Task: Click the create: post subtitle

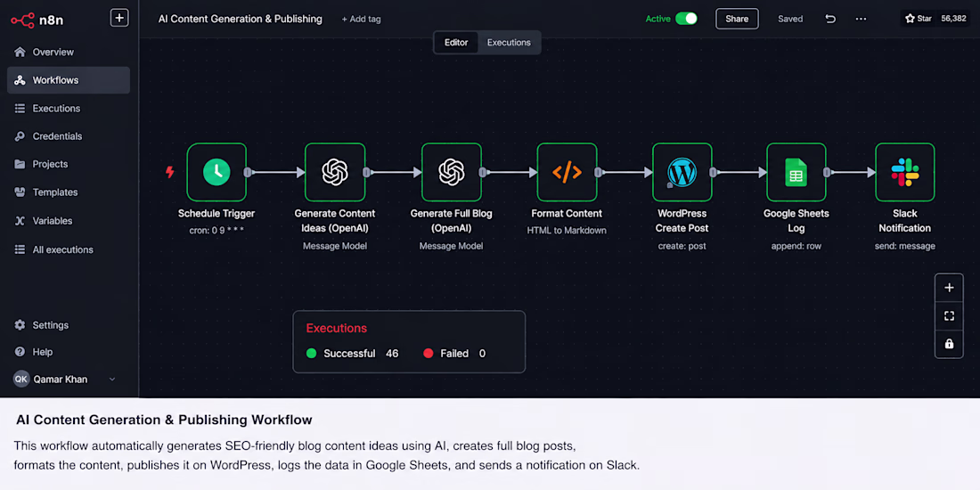Action: click(x=682, y=246)
